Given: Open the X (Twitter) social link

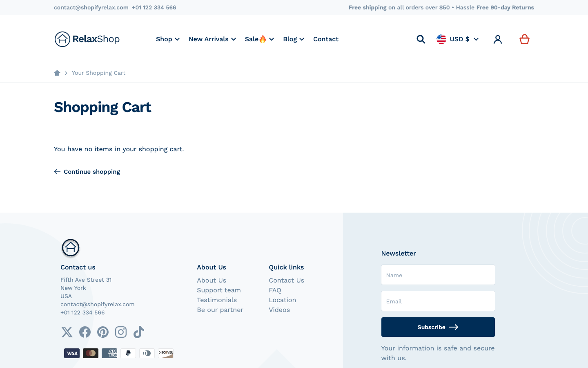Looking at the screenshot, I should tap(67, 332).
